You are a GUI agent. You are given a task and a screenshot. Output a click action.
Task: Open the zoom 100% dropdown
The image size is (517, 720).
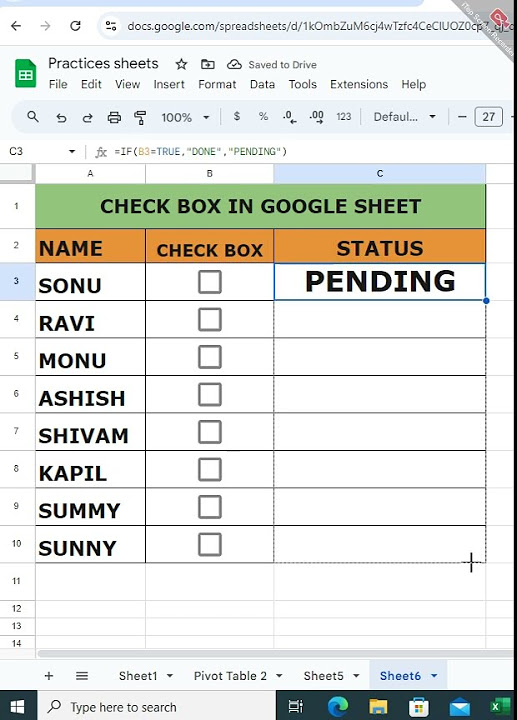point(185,118)
